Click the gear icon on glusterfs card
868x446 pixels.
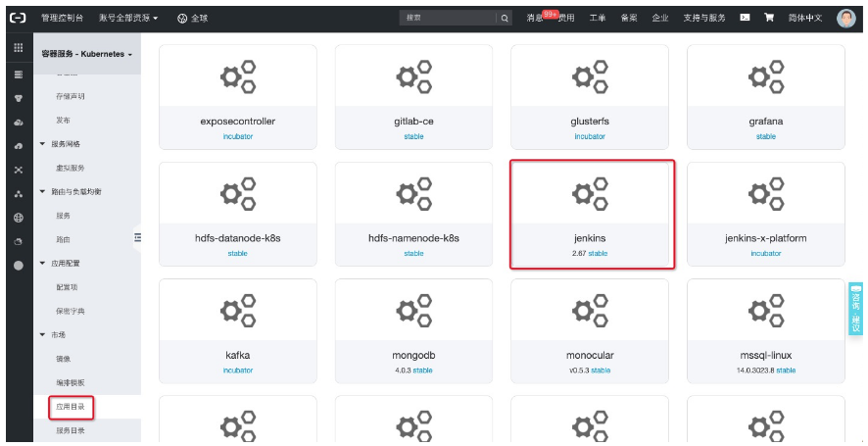[590, 76]
